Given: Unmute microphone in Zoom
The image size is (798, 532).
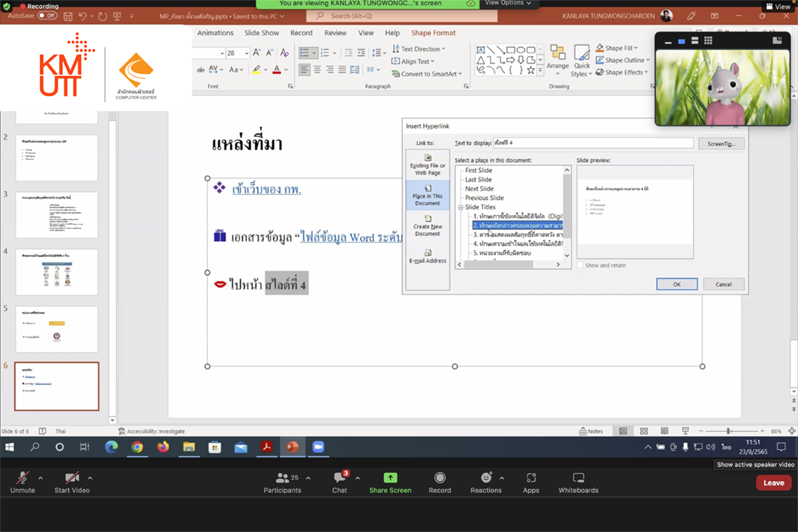Looking at the screenshot, I should [22, 482].
